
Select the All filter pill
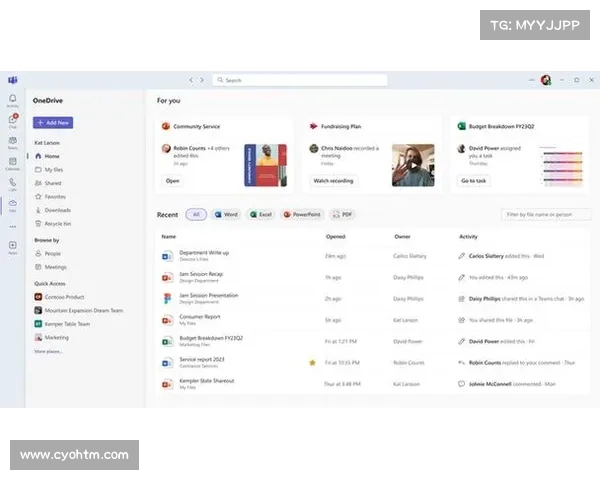pyautogui.click(x=196, y=214)
